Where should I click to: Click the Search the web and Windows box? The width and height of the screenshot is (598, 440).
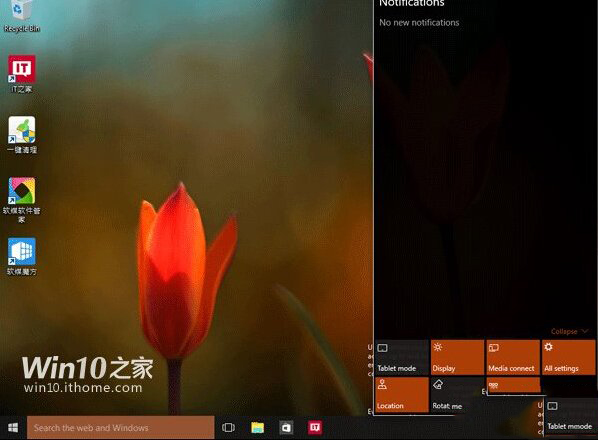point(121,427)
